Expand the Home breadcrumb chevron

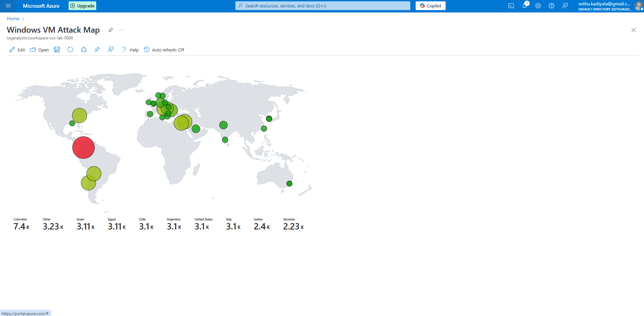tap(23, 19)
